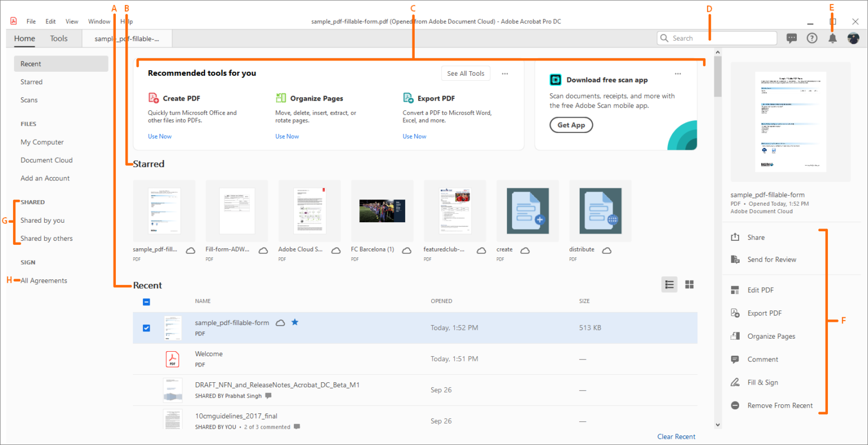Image resolution: width=868 pixels, height=445 pixels.
Task: Switch to the Tools tab
Action: (x=59, y=38)
